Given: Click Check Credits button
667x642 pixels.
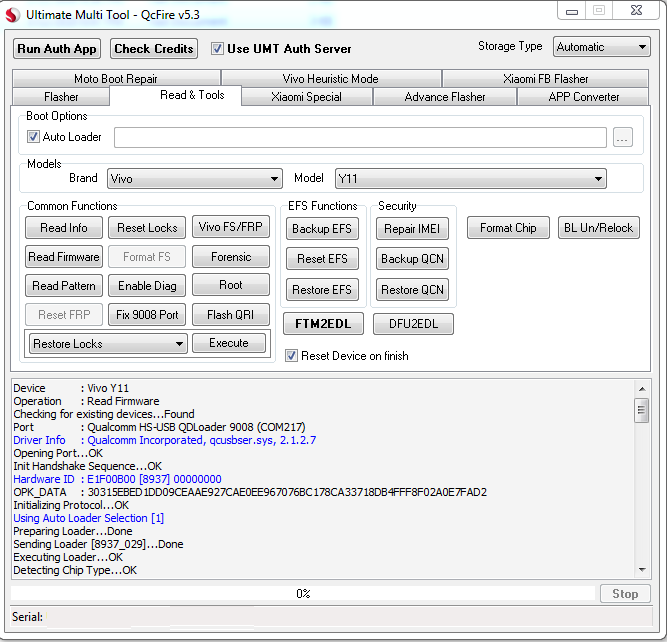Looking at the screenshot, I should pos(154,49).
